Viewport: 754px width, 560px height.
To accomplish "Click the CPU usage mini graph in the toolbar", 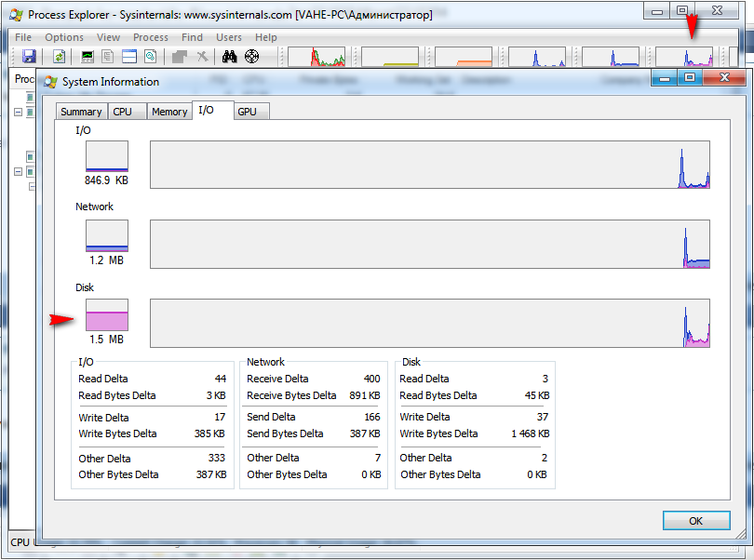I will point(316,57).
